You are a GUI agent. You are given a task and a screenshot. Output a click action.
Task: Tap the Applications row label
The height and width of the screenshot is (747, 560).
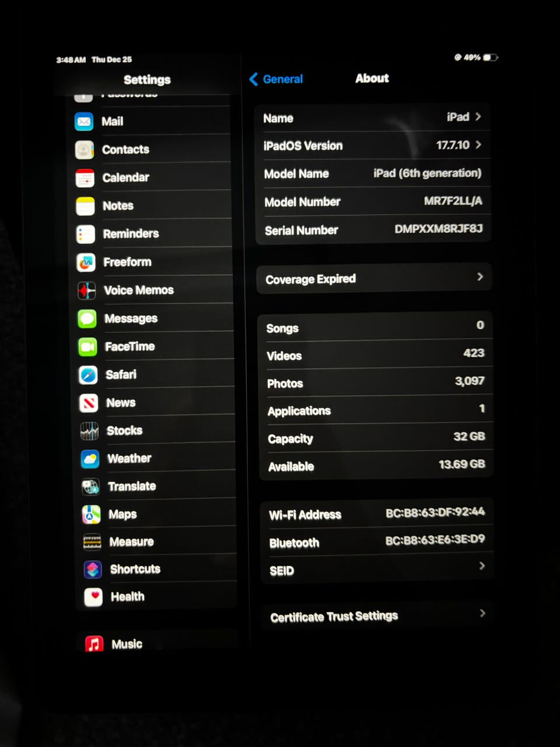coord(299,411)
